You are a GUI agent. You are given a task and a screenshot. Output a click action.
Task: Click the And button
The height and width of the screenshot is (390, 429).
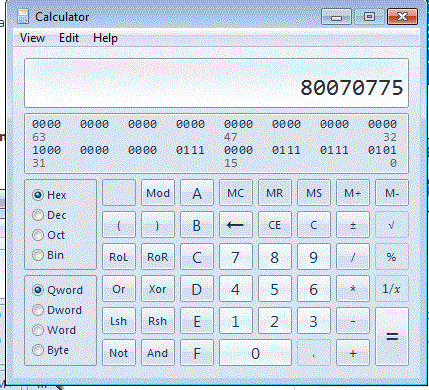158,353
